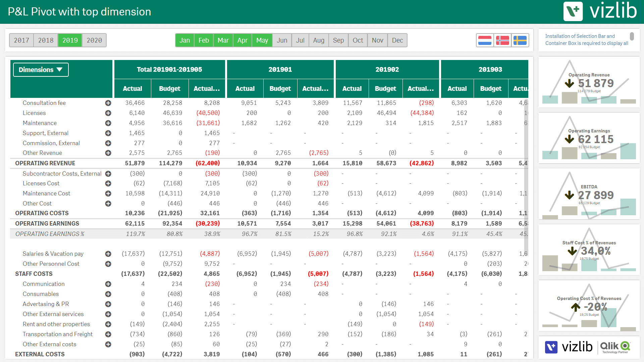Expand the Licenses Cost row

[x=108, y=183]
